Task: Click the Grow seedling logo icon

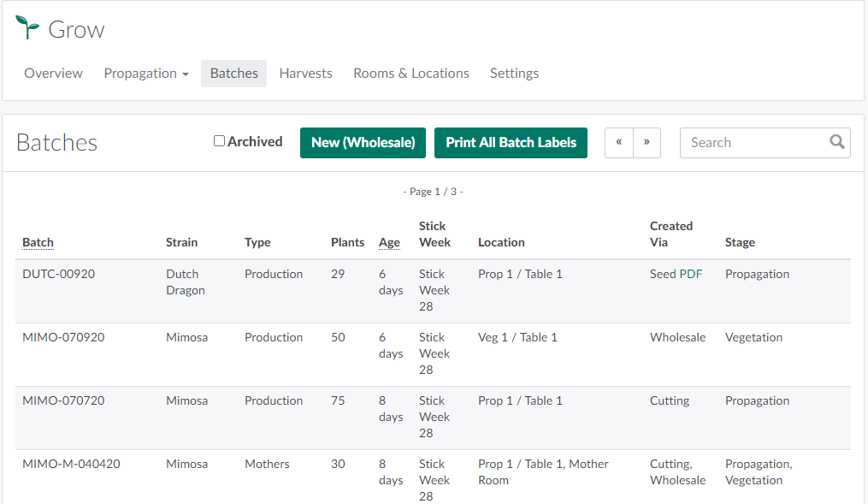Action: click(27, 28)
